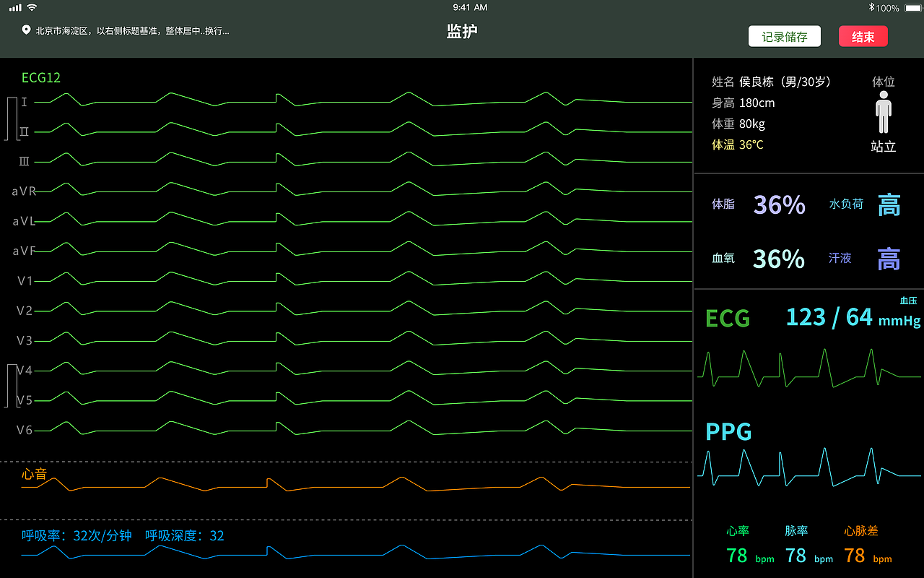Click the 123 / 64 blood pressure reading

point(829,317)
